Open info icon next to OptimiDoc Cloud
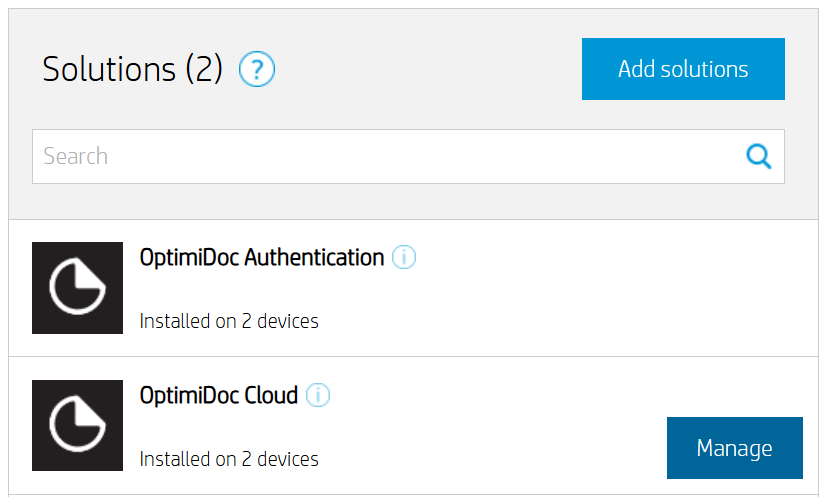 point(318,396)
